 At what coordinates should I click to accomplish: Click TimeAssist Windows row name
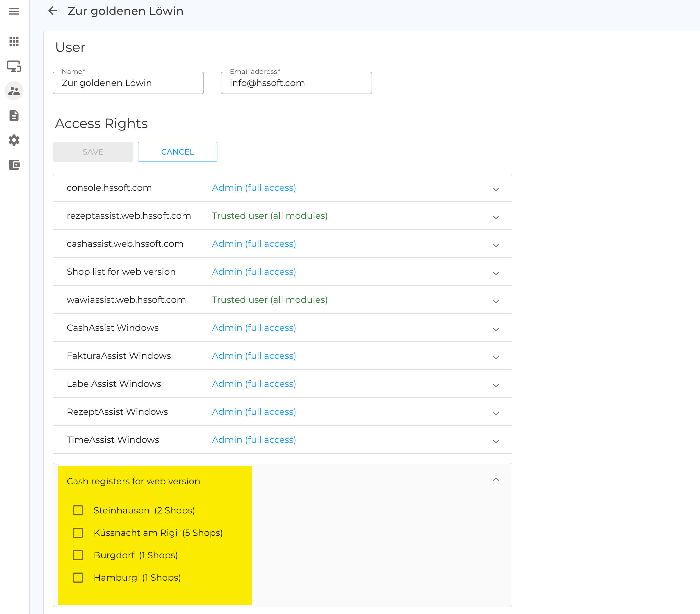click(x=113, y=440)
